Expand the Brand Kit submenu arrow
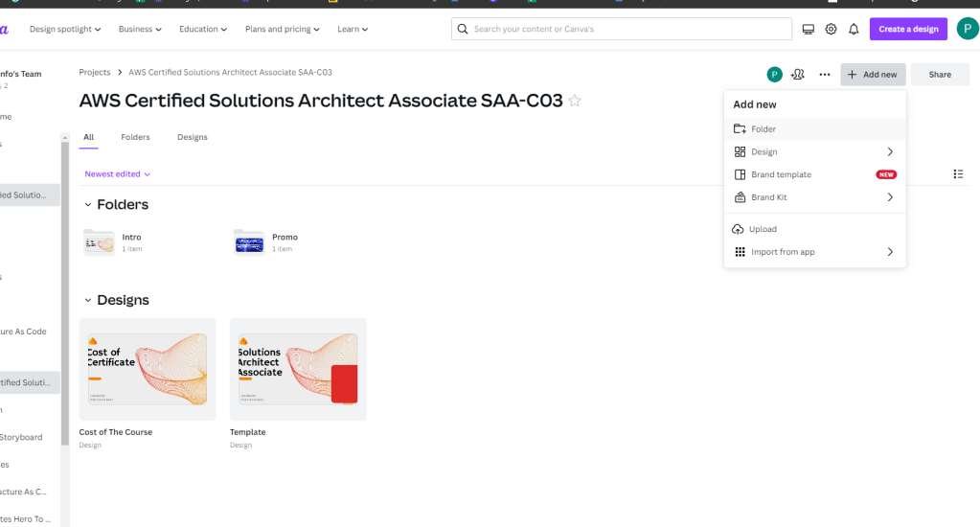This screenshot has height=527, width=980. pyautogui.click(x=890, y=197)
